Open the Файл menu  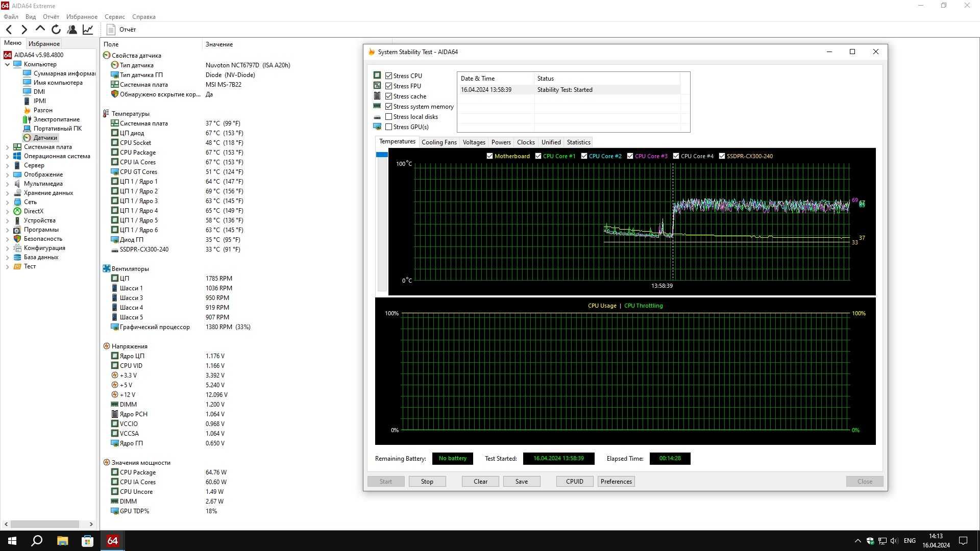[x=11, y=17]
